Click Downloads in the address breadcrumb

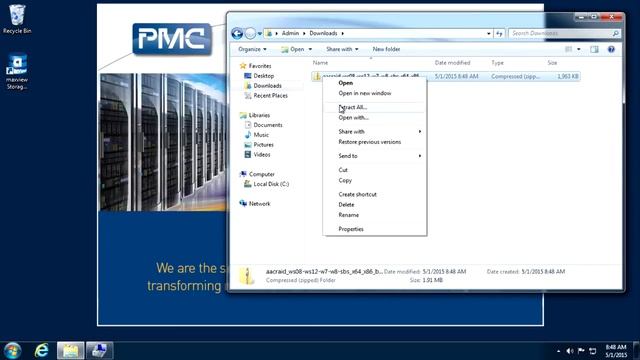click(323, 33)
